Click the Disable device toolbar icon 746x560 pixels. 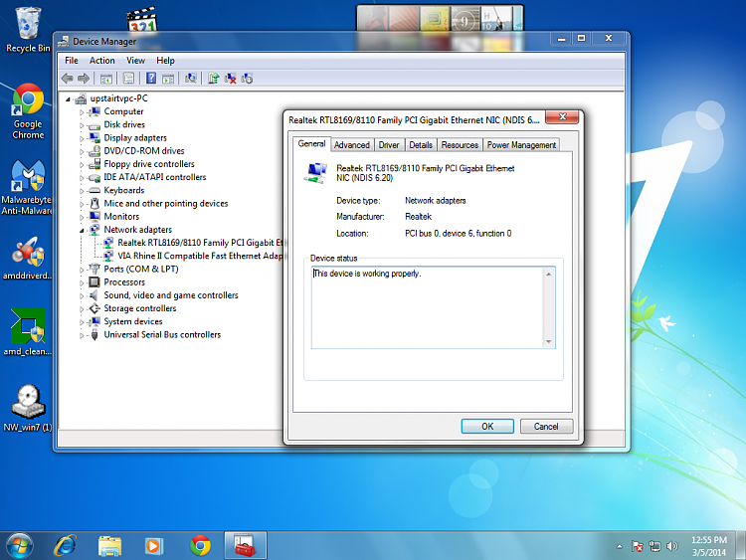[247, 79]
